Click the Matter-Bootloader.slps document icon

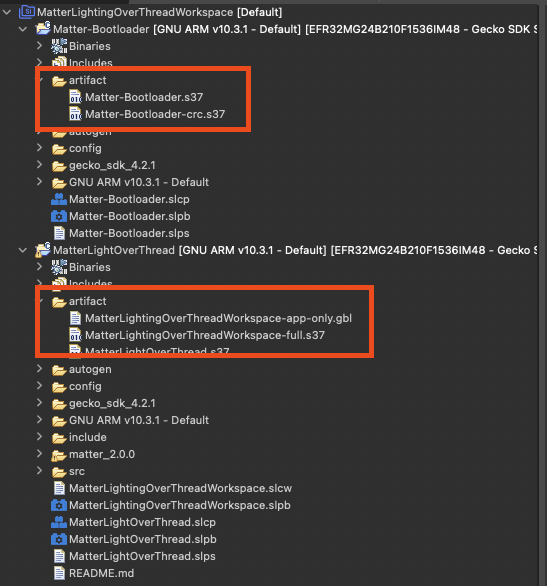point(59,233)
